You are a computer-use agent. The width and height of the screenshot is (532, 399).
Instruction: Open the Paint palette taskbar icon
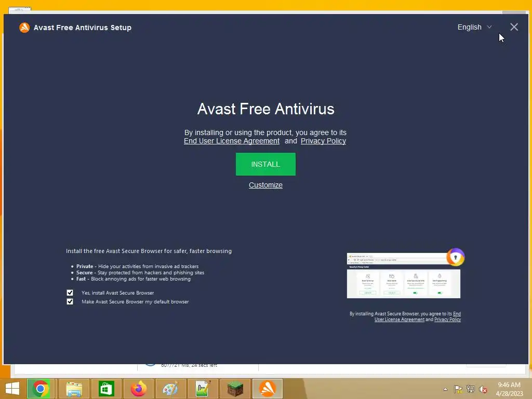click(x=170, y=389)
